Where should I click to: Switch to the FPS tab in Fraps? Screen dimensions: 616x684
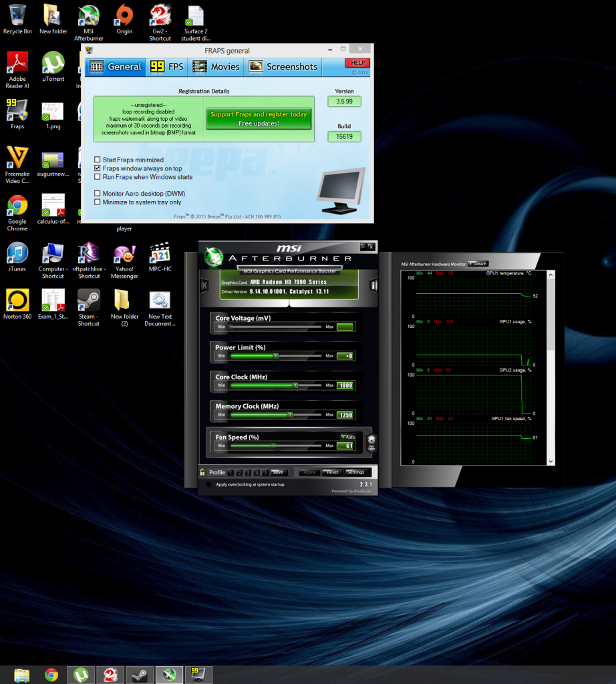point(166,67)
